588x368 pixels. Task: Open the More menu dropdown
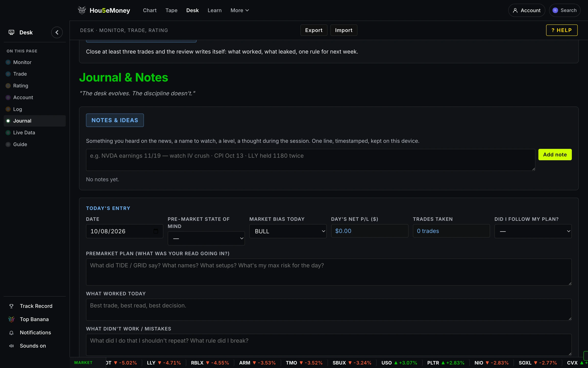tap(240, 10)
